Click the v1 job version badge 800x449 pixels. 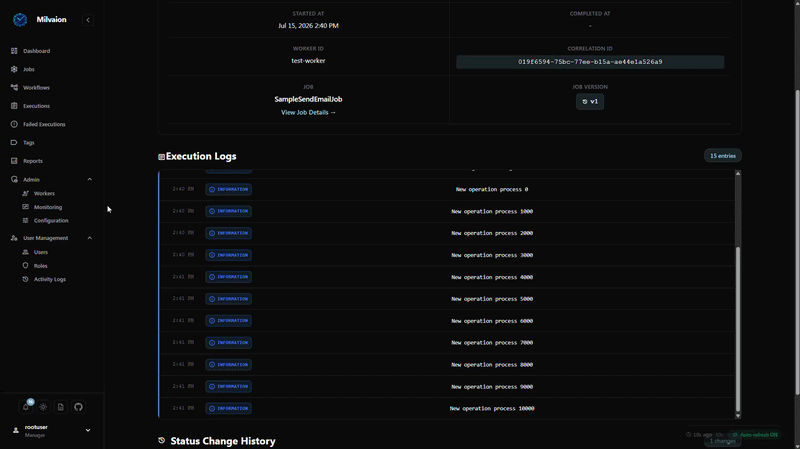590,102
